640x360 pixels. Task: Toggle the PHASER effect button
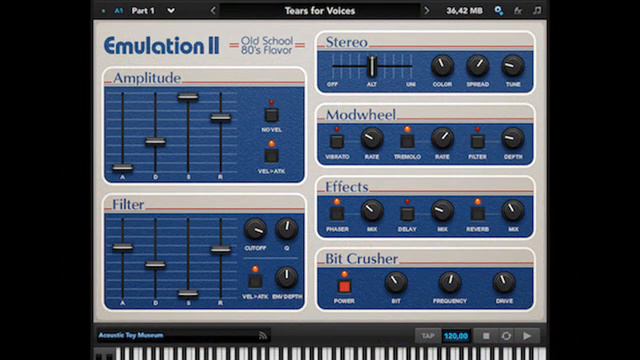337,213
